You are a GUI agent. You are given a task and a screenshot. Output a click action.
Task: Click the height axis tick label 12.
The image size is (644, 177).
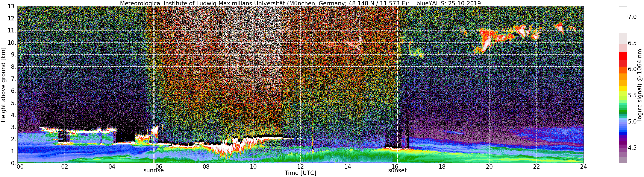tap(12, 18)
